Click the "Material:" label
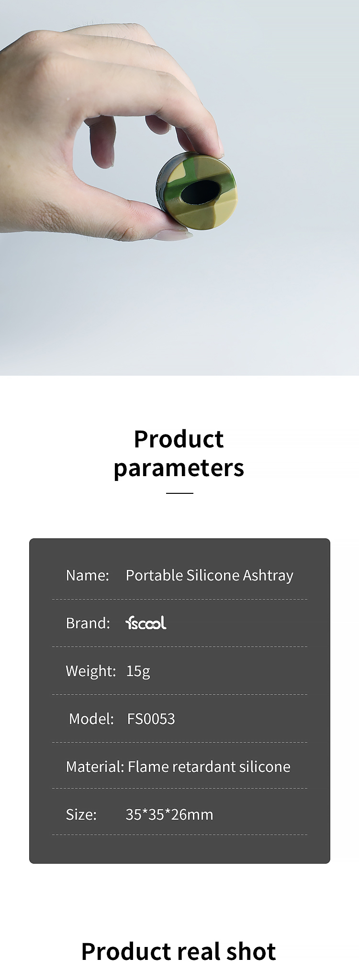 [x=95, y=767]
